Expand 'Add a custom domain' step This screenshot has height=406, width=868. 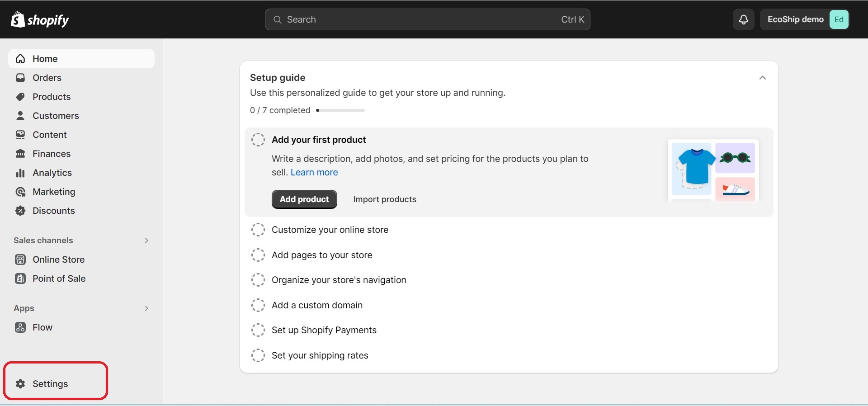tap(317, 305)
